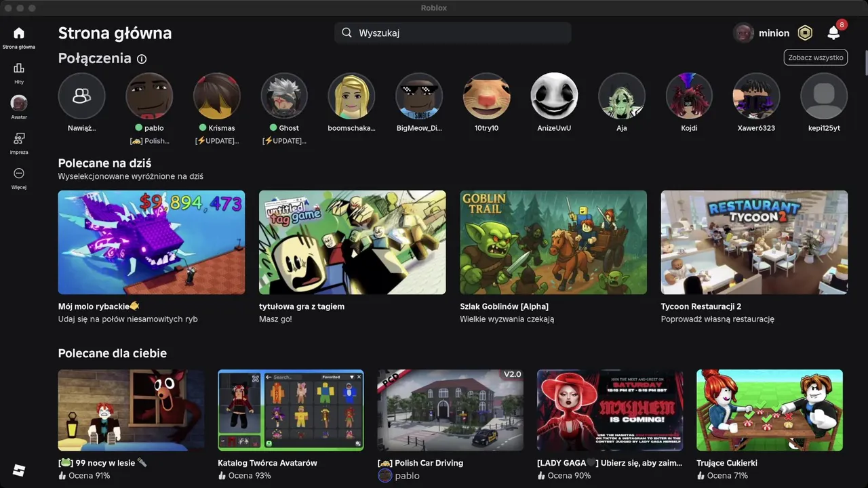This screenshot has width=868, height=488.
Task: Open the Lady Gaga Mayhem thumbnail
Action: [610, 410]
